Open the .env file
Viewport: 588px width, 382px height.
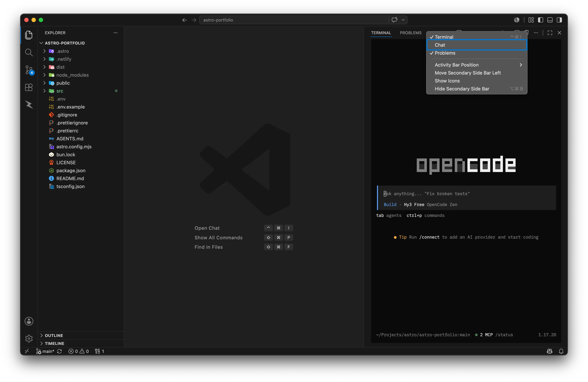pyautogui.click(x=81, y=99)
